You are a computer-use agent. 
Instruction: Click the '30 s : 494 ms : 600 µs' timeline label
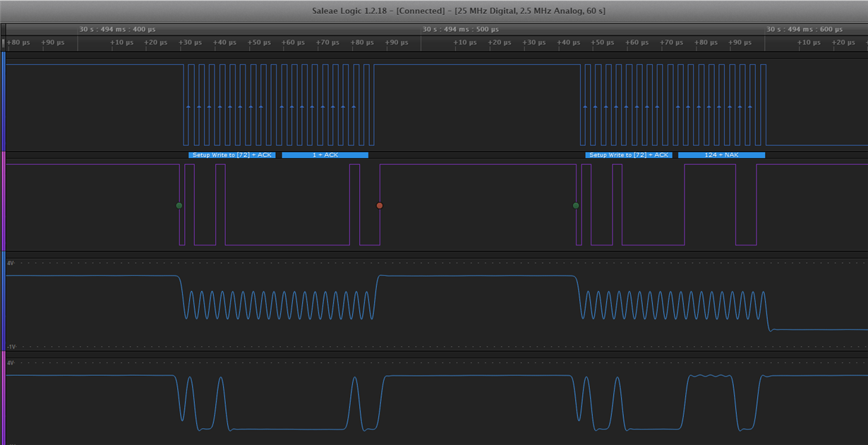804,30
